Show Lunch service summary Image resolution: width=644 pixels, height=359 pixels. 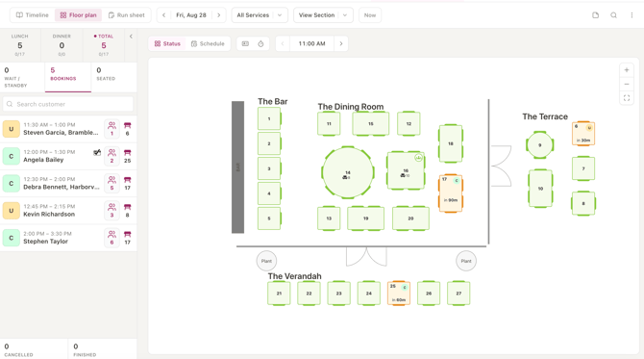[x=20, y=45]
